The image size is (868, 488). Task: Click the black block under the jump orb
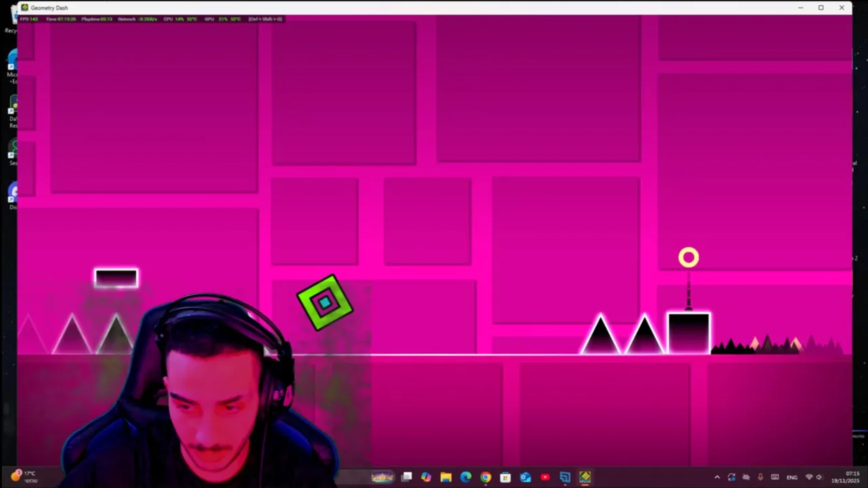(689, 333)
